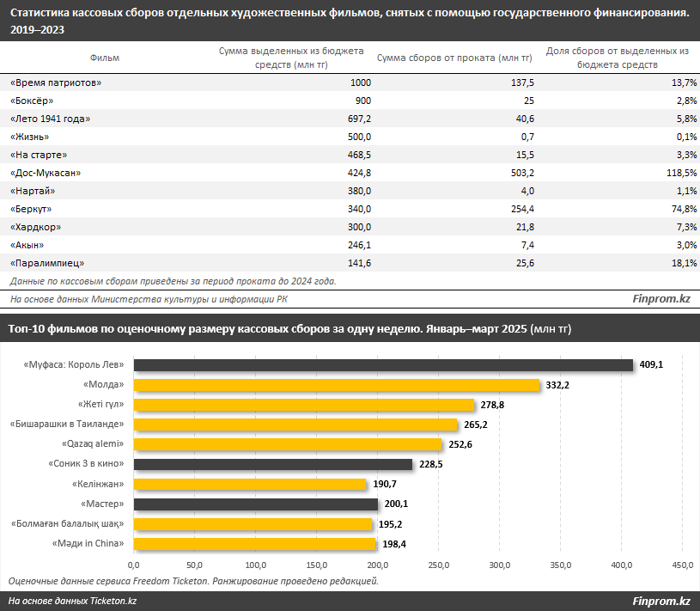Viewport: 700px width, 611px height.
Task: Select the «Беркут» film name cell
Action: 32,209
